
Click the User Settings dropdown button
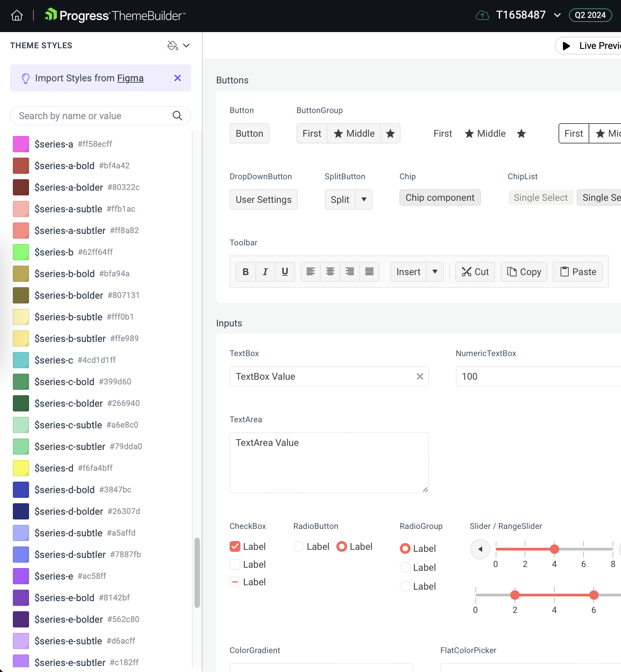[263, 199]
